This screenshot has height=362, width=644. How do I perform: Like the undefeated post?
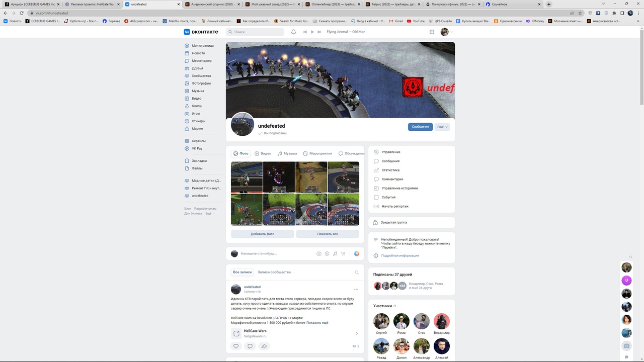click(x=235, y=346)
